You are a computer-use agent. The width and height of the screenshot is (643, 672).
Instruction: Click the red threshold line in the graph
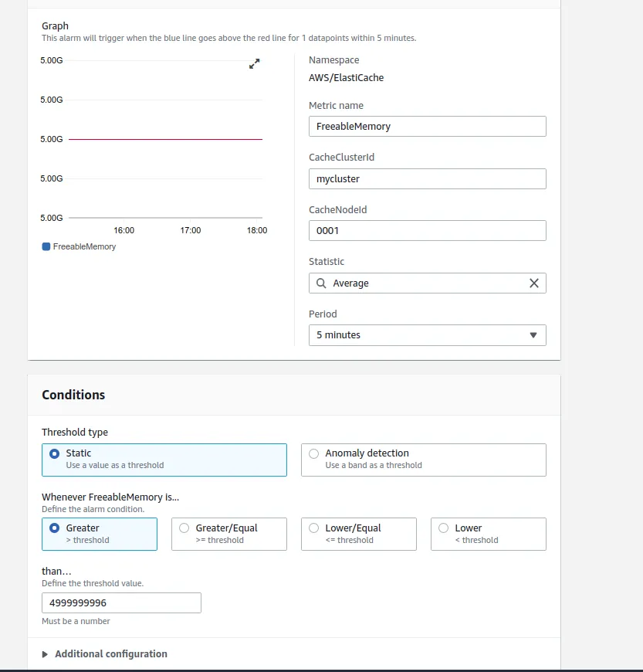(x=165, y=139)
